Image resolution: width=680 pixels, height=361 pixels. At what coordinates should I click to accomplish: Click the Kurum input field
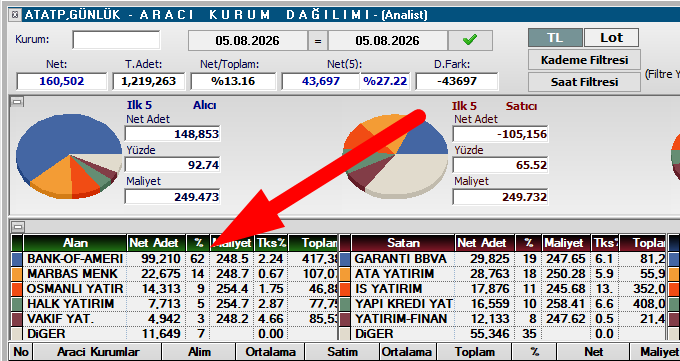116,40
